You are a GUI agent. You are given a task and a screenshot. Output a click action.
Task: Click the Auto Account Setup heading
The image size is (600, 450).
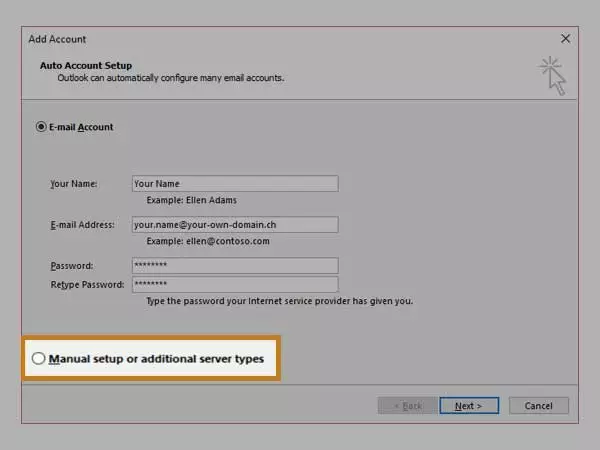pyautogui.click(x=86, y=65)
